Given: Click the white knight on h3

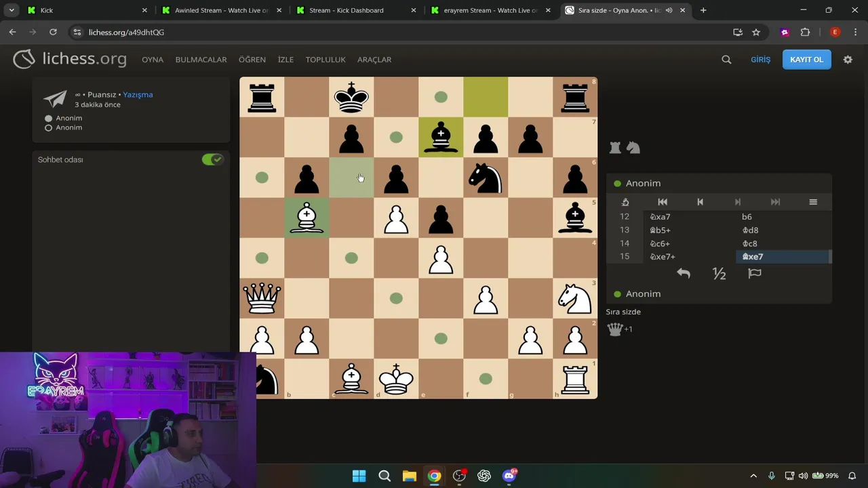Looking at the screenshot, I should coord(575,298).
